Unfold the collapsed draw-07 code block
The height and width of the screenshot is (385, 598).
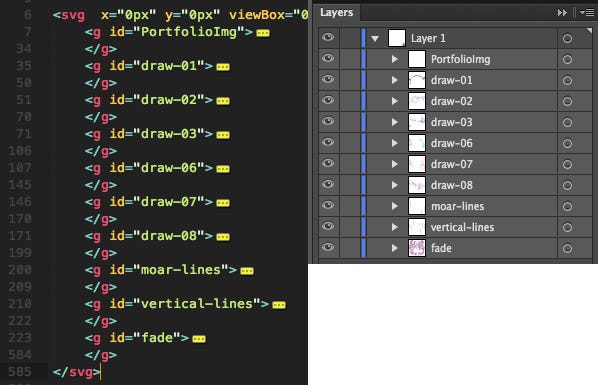coord(223,203)
